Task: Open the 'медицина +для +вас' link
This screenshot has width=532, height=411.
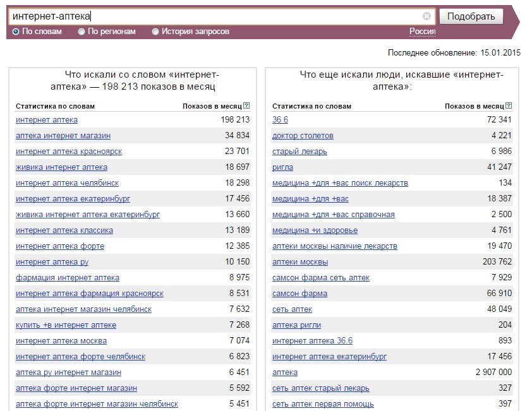Action: click(x=310, y=199)
